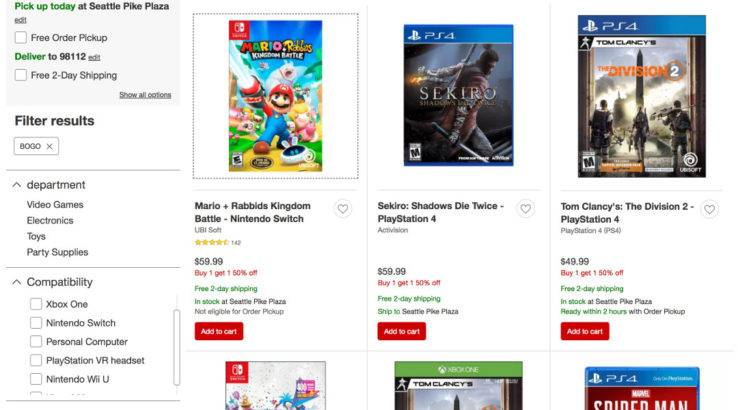Click Show all options link
This screenshot has width=738, height=410.
click(145, 95)
